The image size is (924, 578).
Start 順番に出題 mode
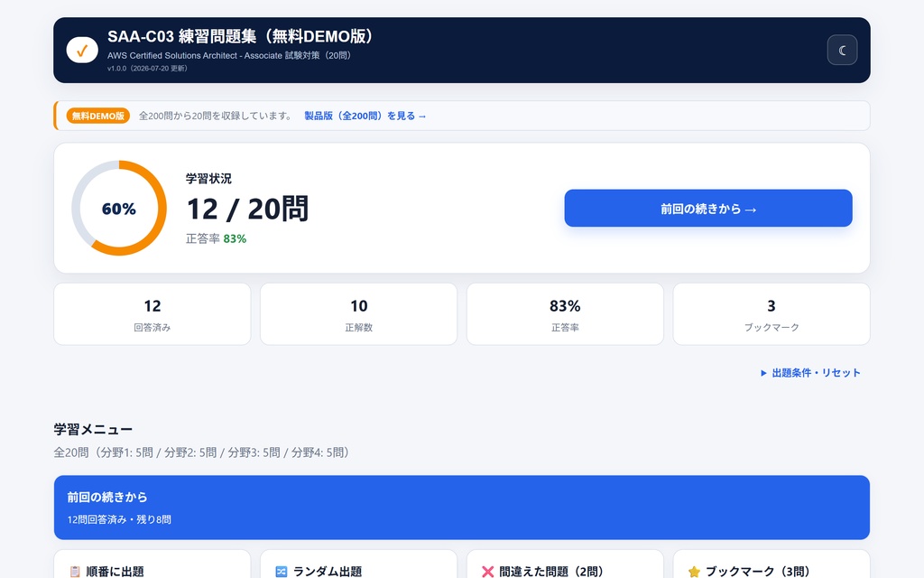click(x=152, y=564)
